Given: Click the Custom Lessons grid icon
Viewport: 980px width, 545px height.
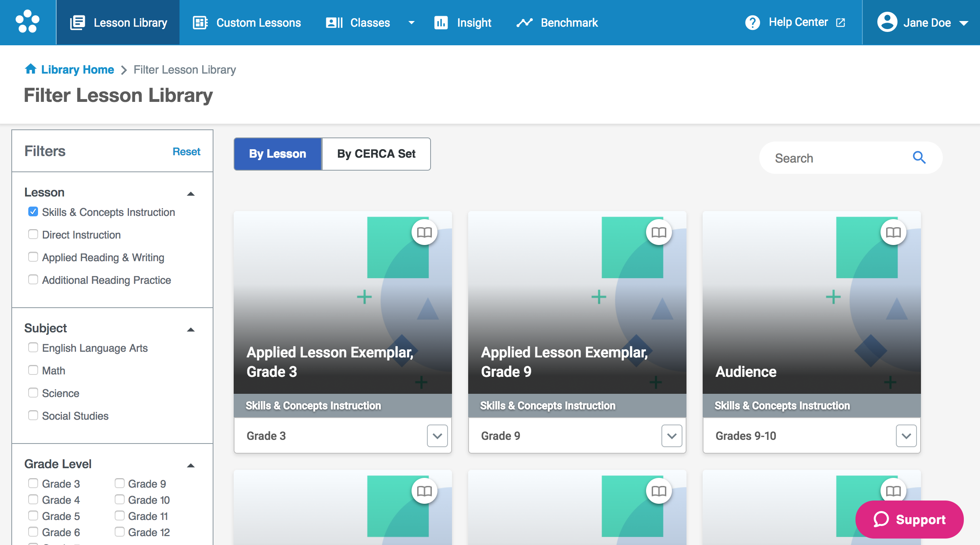Looking at the screenshot, I should 200,23.
